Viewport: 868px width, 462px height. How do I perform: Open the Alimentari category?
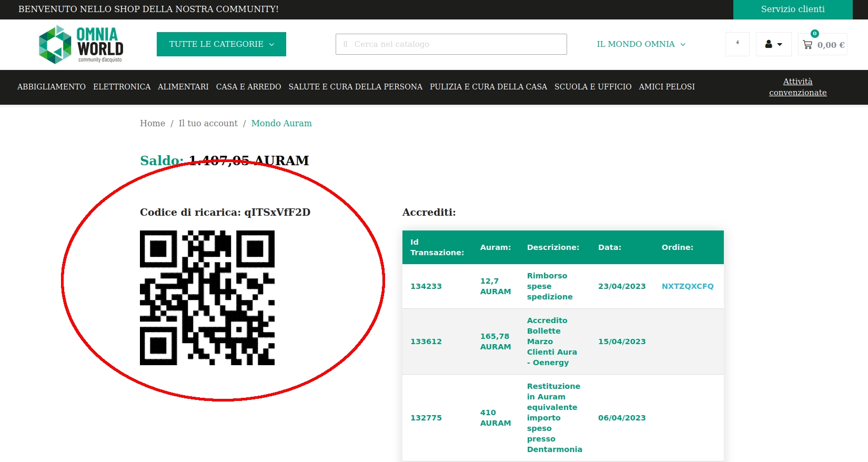(x=183, y=87)
